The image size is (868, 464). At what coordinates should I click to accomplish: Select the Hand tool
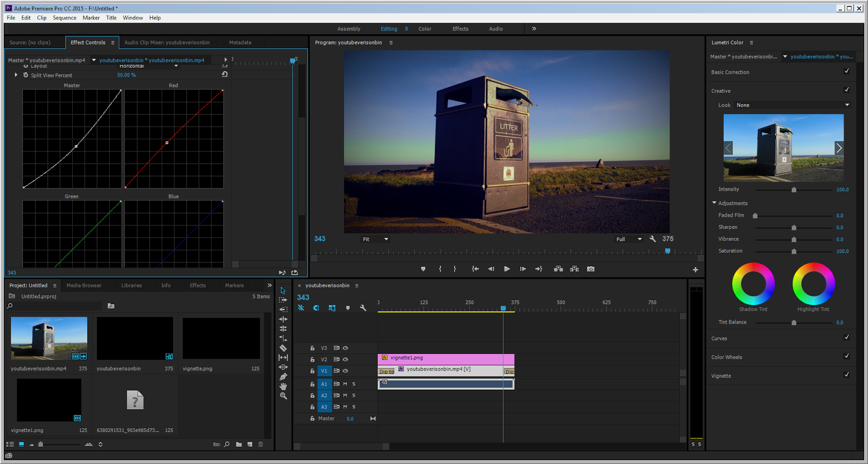point(283,386)
